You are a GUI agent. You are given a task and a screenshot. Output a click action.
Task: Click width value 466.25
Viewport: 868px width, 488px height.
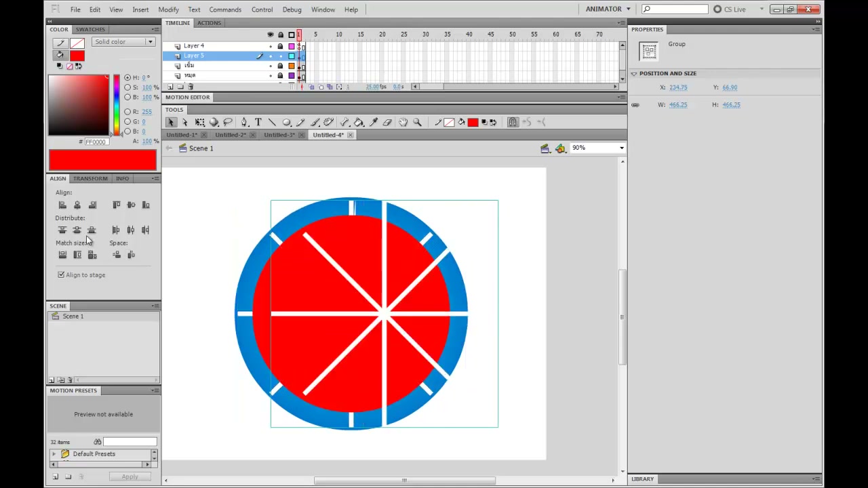pyautogui.click(x=678, y=105)
